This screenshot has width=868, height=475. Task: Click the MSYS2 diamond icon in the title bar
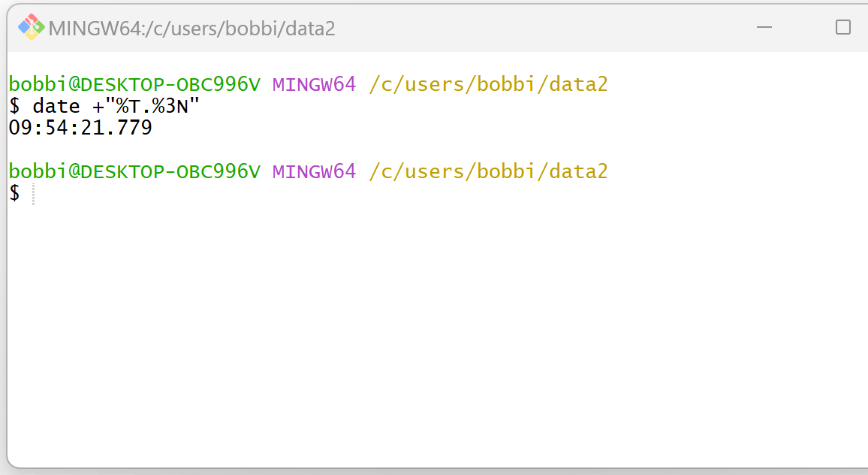coord(30,27)
